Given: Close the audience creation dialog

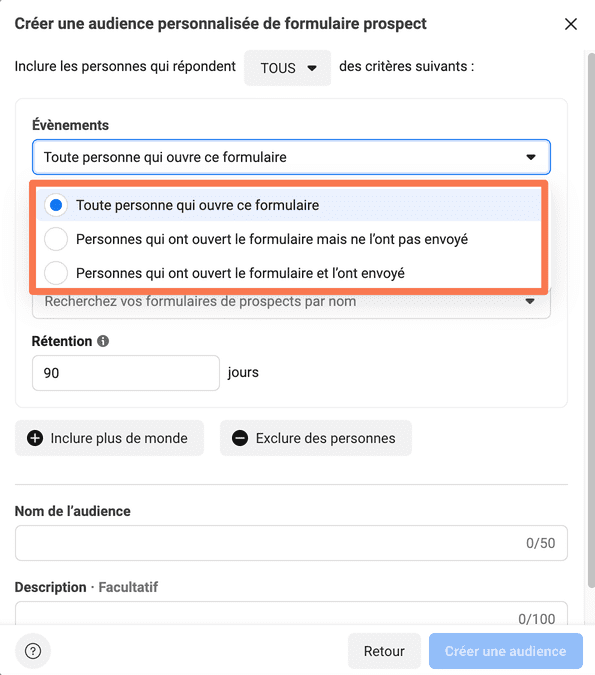Looking at the screenshot, I should coord(571,24).
